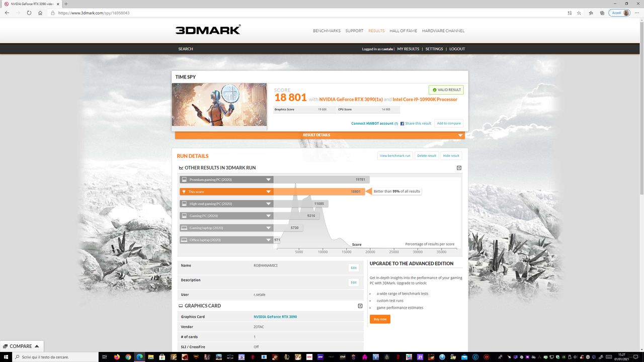Click the graphics card icon in GRAPHICS CARD header
Screen dimensions: 644x362
181,305
